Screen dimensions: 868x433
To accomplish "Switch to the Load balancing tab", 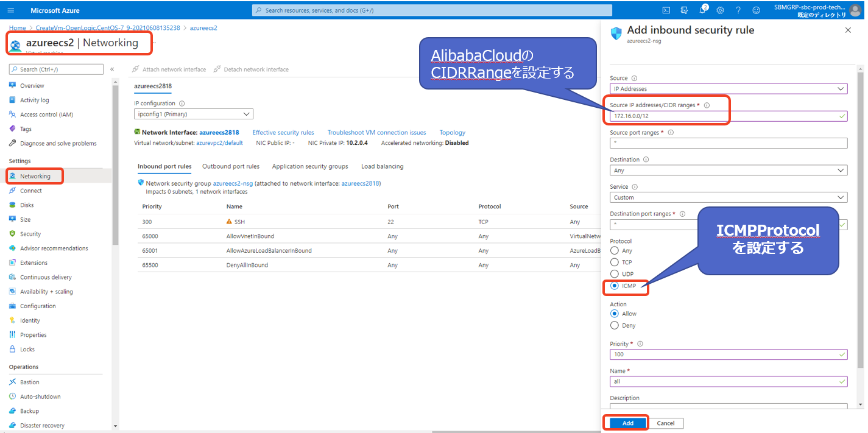I will 382,166.
